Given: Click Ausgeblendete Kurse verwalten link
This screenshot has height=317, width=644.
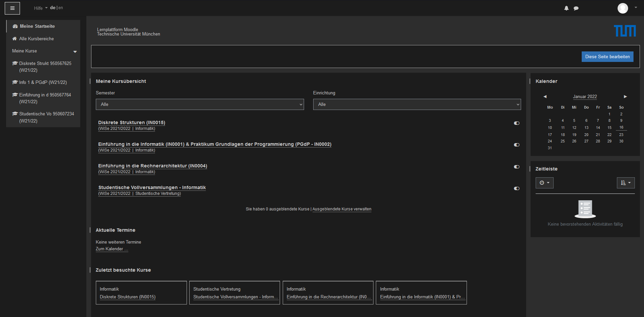Looking at the screenshot, I should (342, 209).
